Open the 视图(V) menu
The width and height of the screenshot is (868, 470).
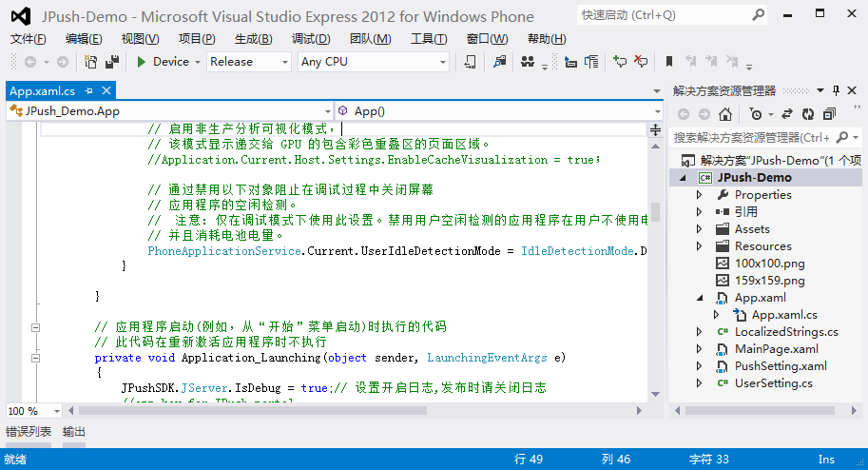click(x=140, y=39)
